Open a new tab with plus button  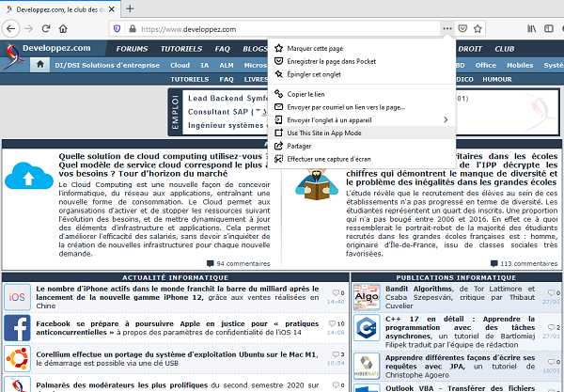coord(130,8)
